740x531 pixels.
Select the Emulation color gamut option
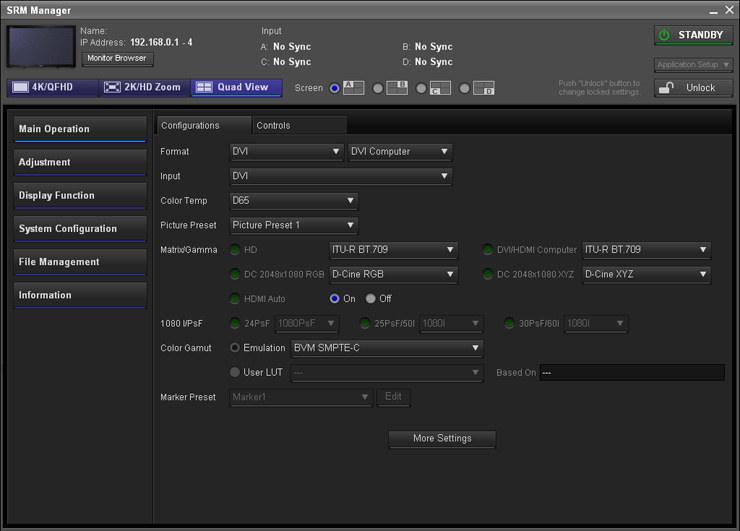[235, 348]
